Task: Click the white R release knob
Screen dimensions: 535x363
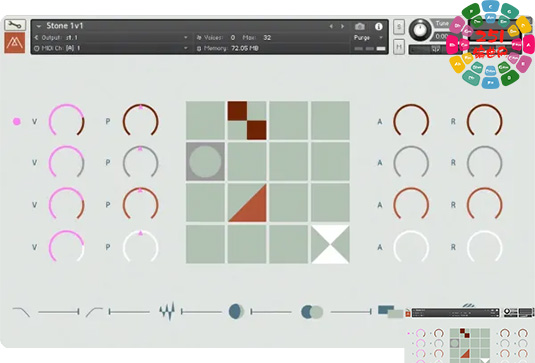Action: [485, 246]
